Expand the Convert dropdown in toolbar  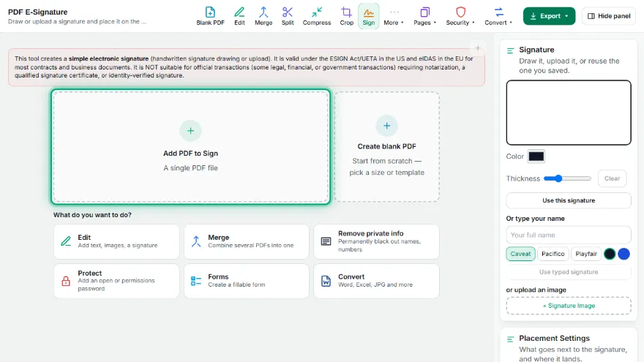coord(498,16)
